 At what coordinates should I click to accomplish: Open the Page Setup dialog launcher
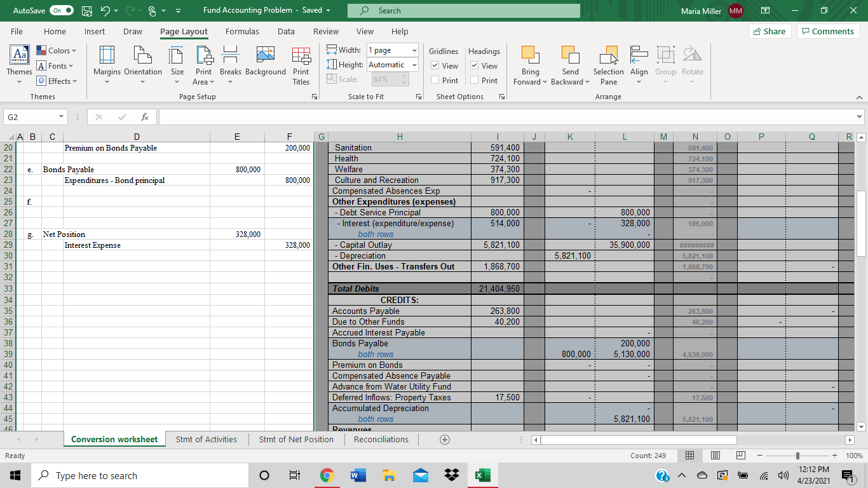coord(314,97)
